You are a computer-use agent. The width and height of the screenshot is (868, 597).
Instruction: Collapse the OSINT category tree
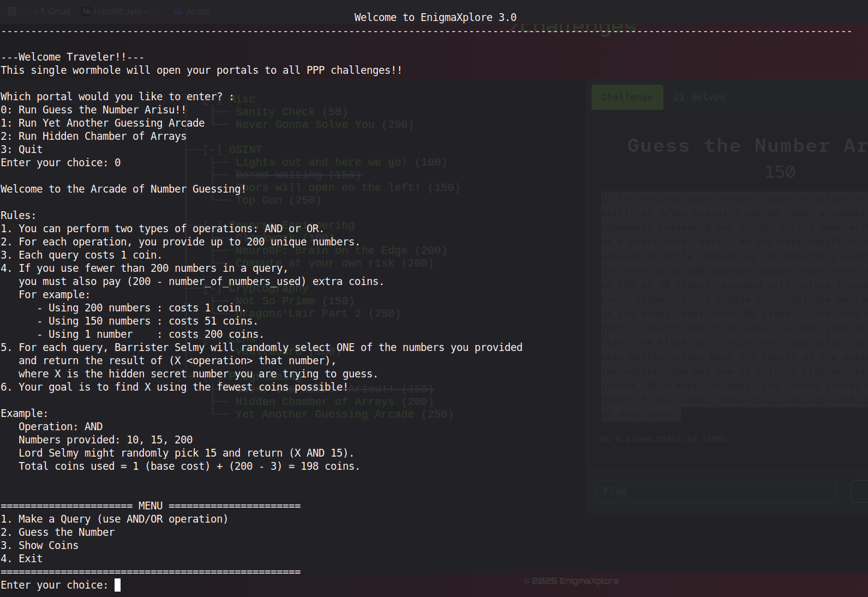[212, 149]
